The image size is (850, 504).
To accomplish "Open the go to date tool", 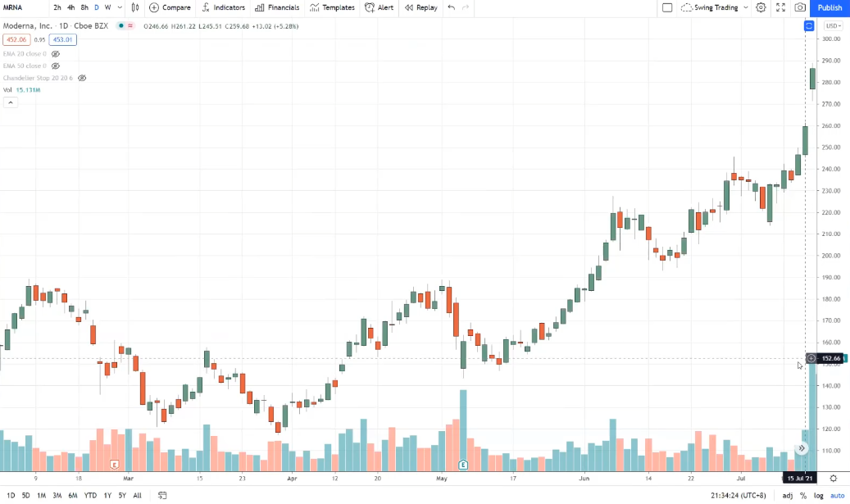I will tap(162, 495).
